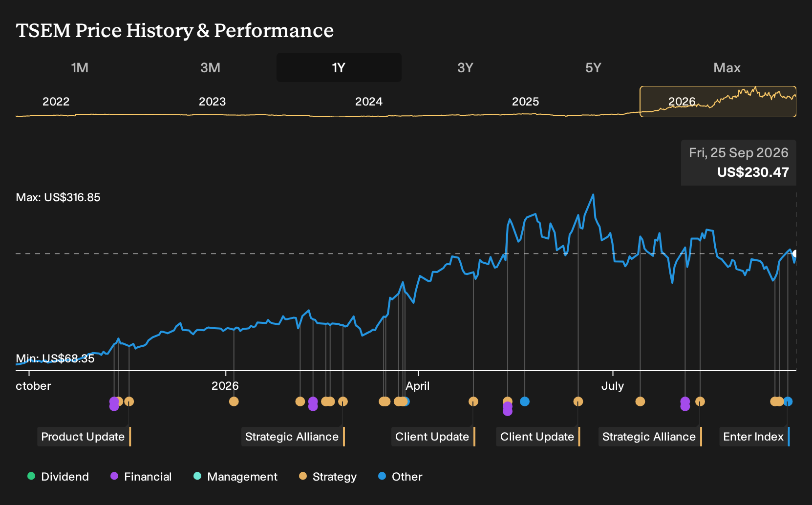
Task: Toggle the Strategy legend filter
Action: click(x=328, y=477)
